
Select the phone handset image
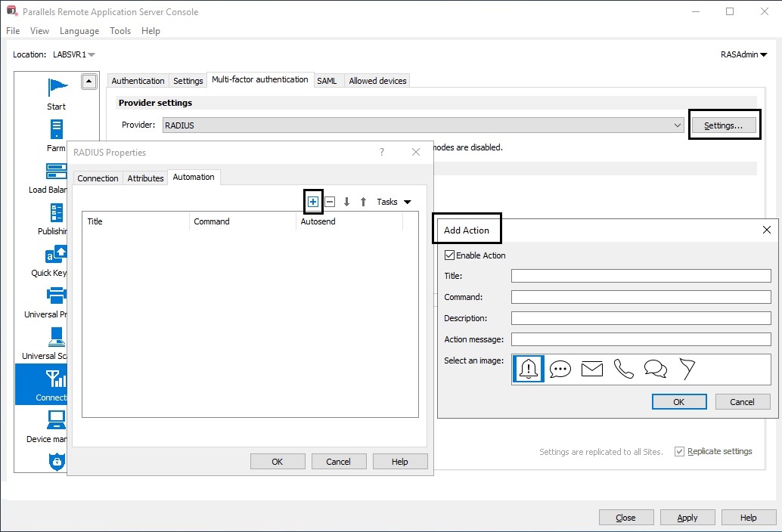623,369
